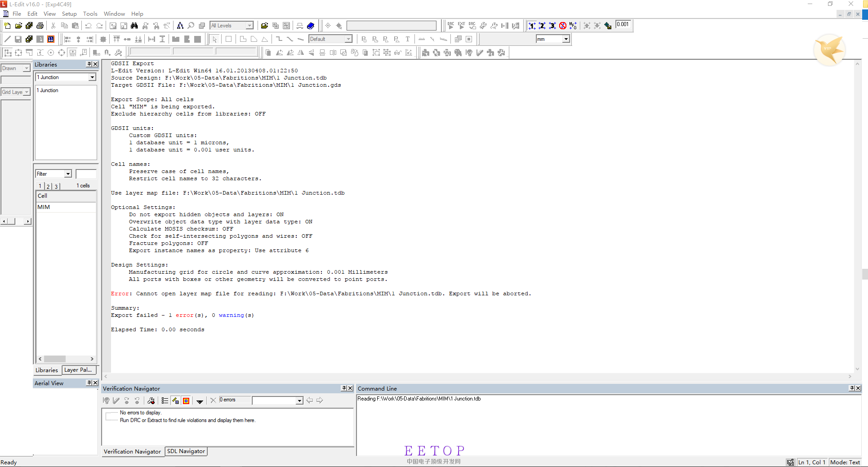Screen dimensions: 868x467
Task: Switch to the Verification Navigator tab
Action: click(132, 452)
